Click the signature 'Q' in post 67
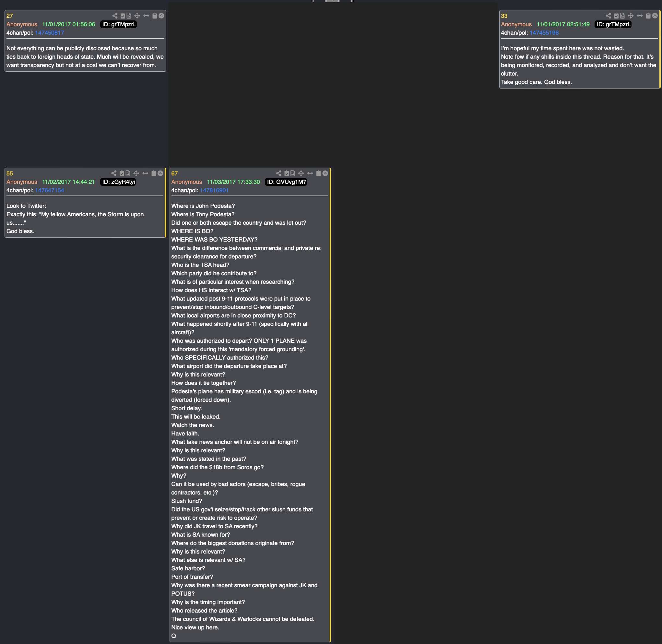Screen dimensions: 662x644 pos(174,636)
